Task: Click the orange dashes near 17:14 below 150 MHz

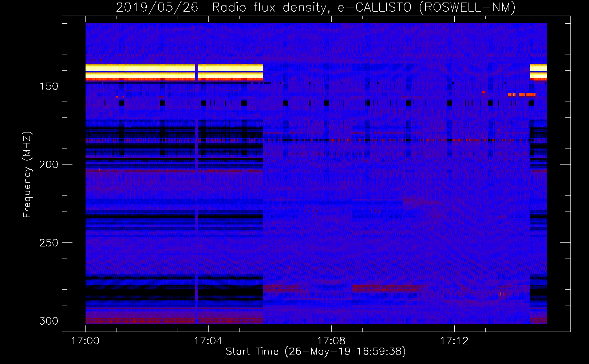Action: (522, 95)
